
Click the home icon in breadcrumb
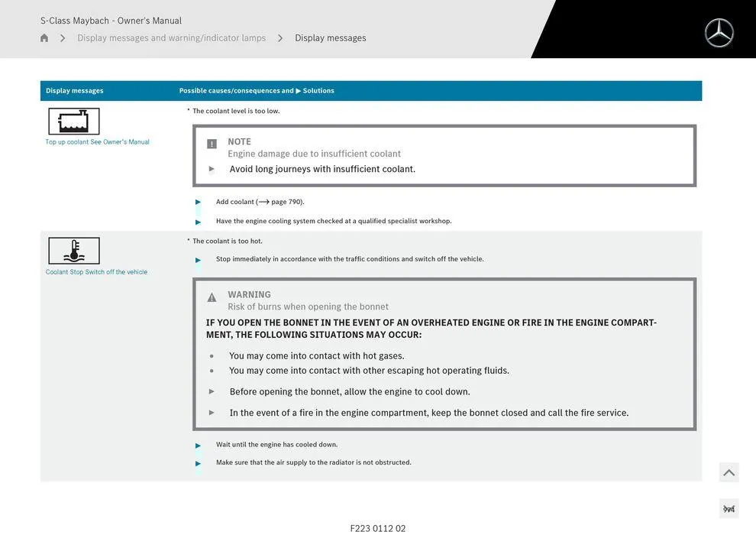pyautogui.click(x=44, y=38)
